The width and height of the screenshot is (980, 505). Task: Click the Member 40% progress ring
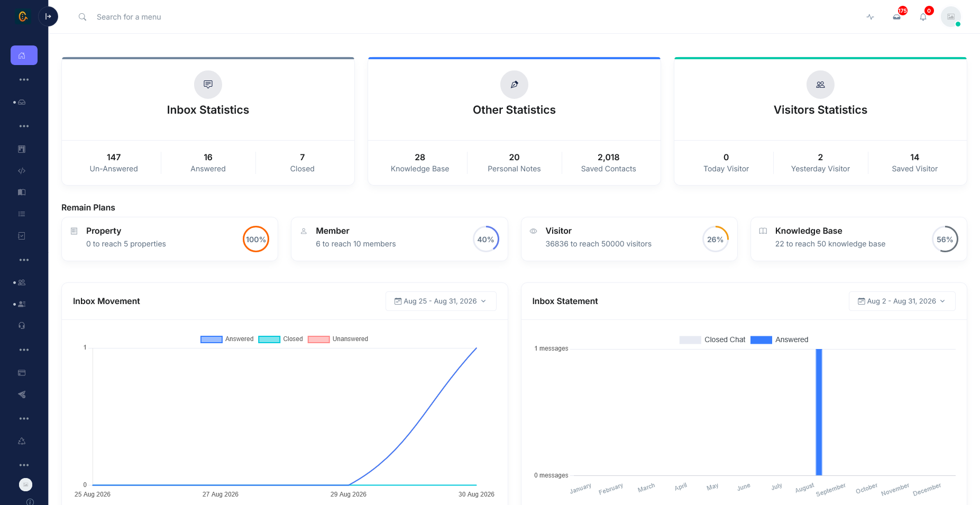click(x=486, y=240)
